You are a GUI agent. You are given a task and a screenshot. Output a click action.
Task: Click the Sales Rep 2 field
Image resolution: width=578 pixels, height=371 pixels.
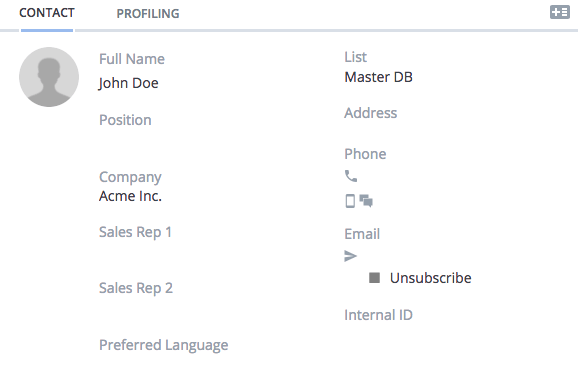pyautogui.click(x=136, y=288)
